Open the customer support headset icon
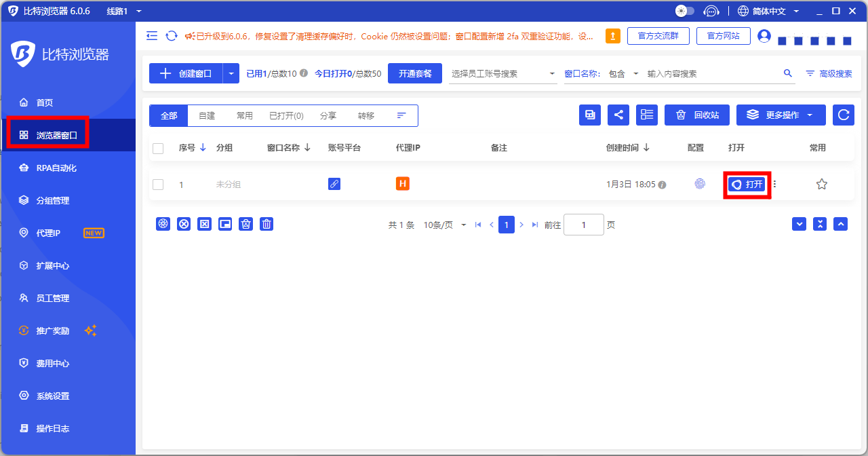The height and width of the screenshot is (456, 868). [x=711, y=11]
